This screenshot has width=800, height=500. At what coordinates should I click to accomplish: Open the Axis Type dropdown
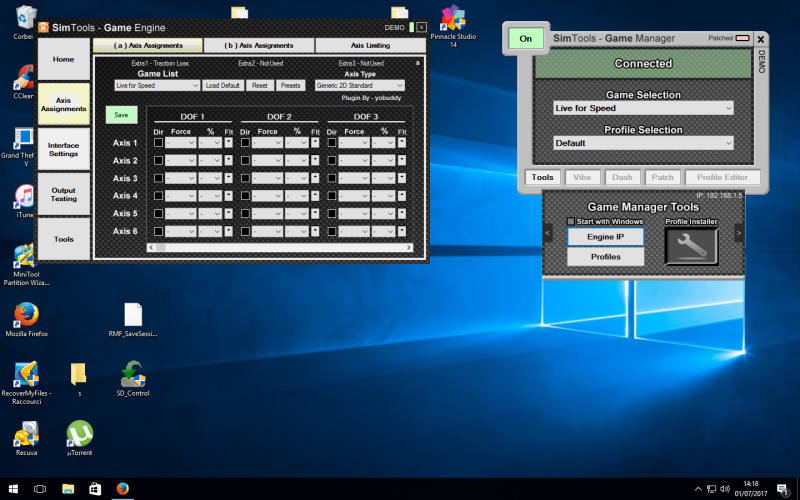[x=360, y=86]
